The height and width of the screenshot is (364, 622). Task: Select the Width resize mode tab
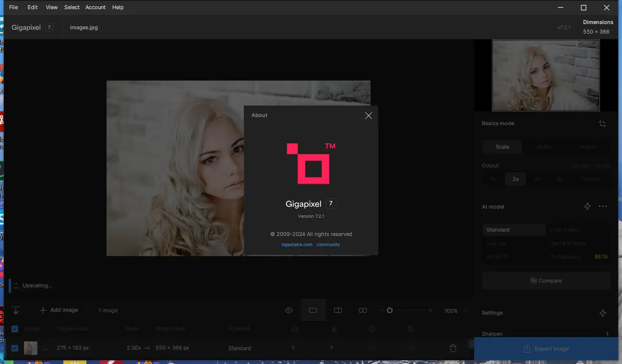click(544, 147)
